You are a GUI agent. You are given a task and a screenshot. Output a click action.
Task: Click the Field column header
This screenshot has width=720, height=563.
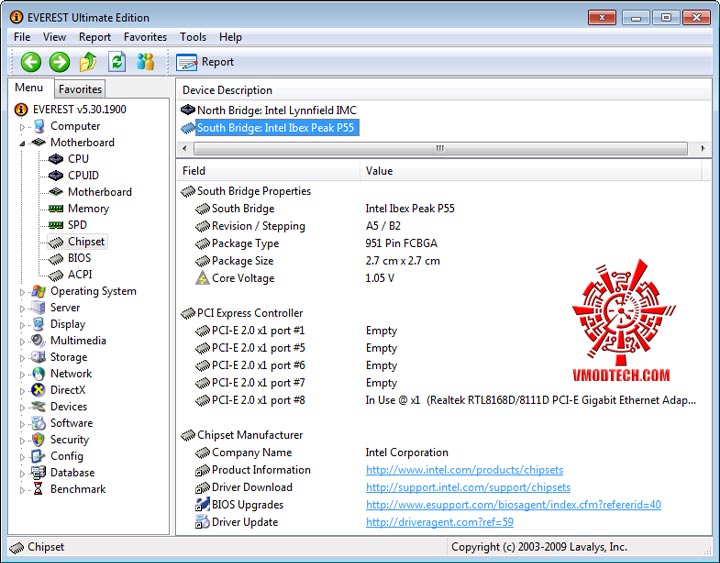point(269,171)
